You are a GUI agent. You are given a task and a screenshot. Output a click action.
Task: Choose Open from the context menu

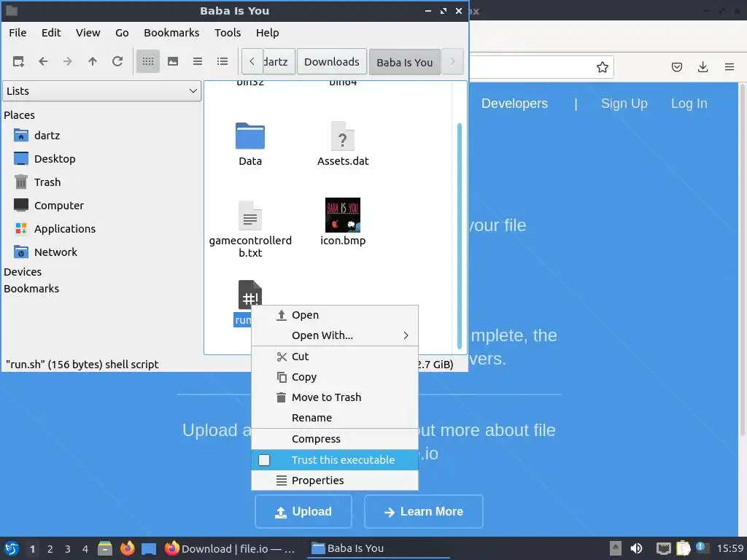(x=335, y=315)
